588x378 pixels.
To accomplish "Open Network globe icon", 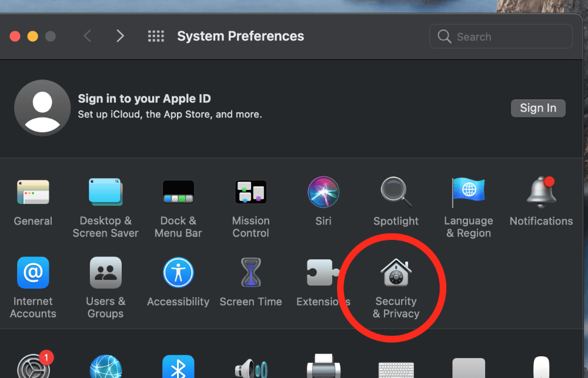I will pos(105,366).
